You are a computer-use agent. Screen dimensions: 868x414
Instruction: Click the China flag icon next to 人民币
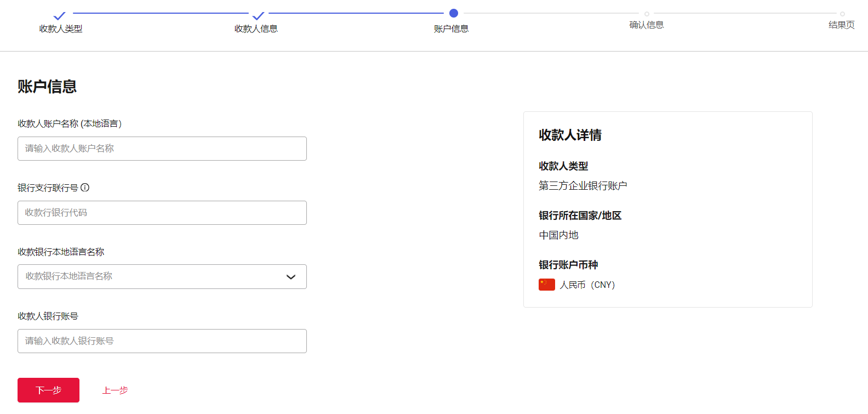pos(546,285)
